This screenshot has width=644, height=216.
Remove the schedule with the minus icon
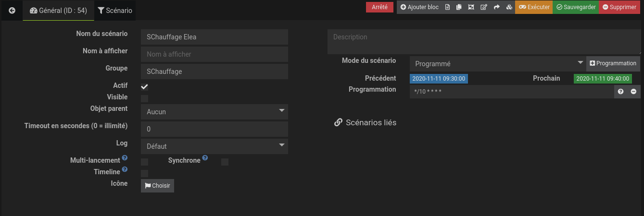point(633,92)
